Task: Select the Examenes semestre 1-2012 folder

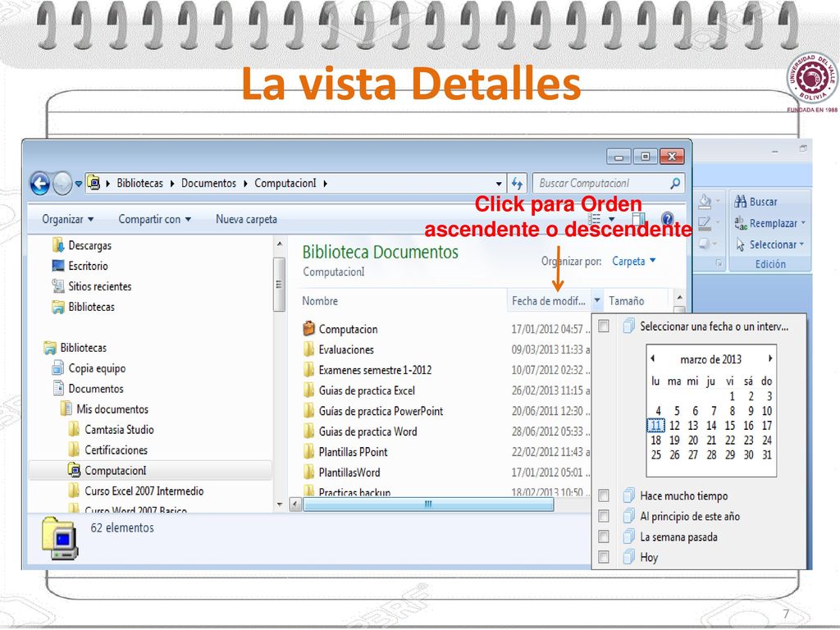Action: click(375, 370)
